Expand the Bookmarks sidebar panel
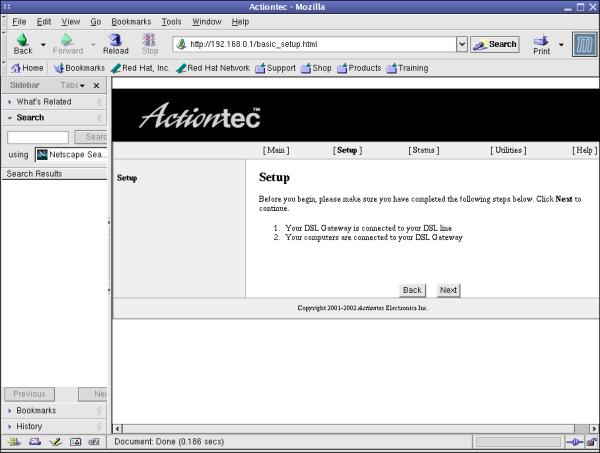Image resolution: width=600 pixels, height=453 pixels. click(x=54, y=411)
